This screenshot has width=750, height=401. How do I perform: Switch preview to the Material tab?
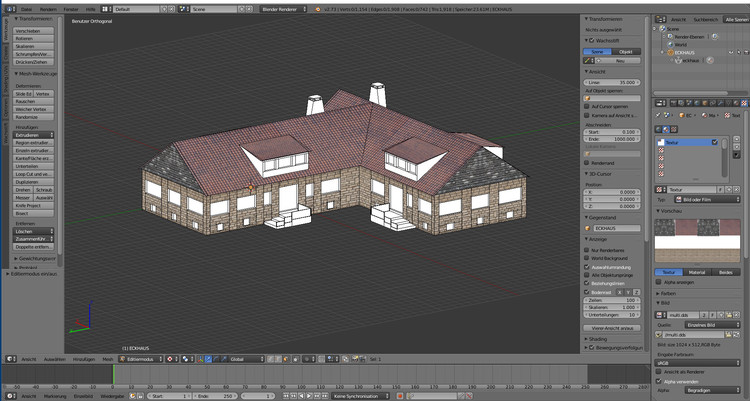[696, 272]
